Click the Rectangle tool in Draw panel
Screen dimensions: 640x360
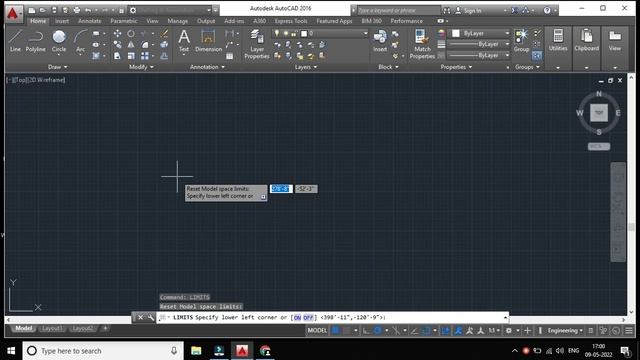[96, 33]
